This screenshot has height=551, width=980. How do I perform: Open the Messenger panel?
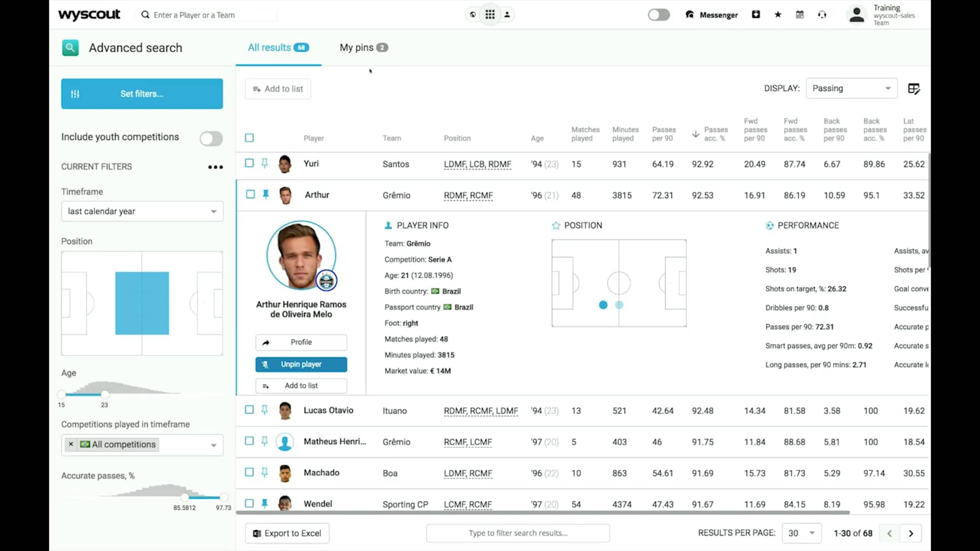point(712,15)
